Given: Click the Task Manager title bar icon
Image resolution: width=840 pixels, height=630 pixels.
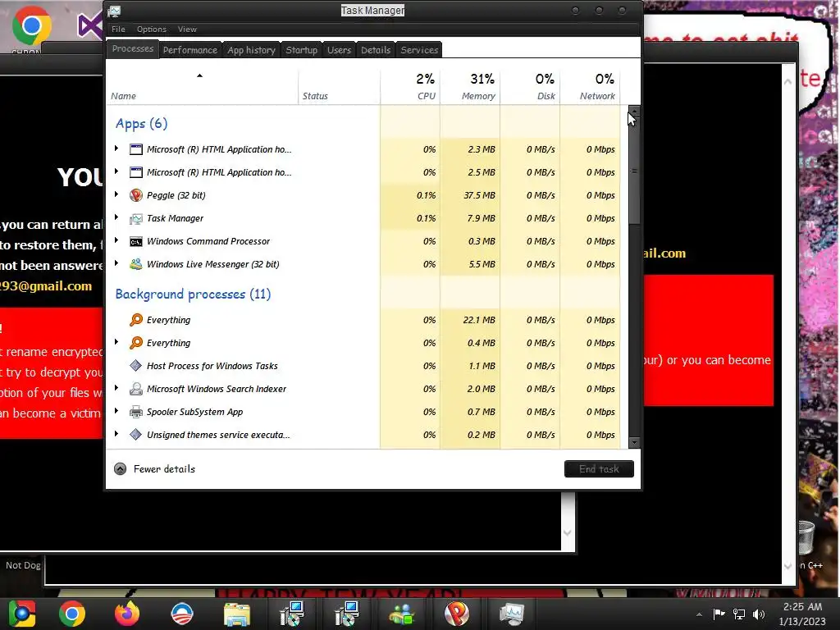Looking at the screenshot, I should pos(114,11).
